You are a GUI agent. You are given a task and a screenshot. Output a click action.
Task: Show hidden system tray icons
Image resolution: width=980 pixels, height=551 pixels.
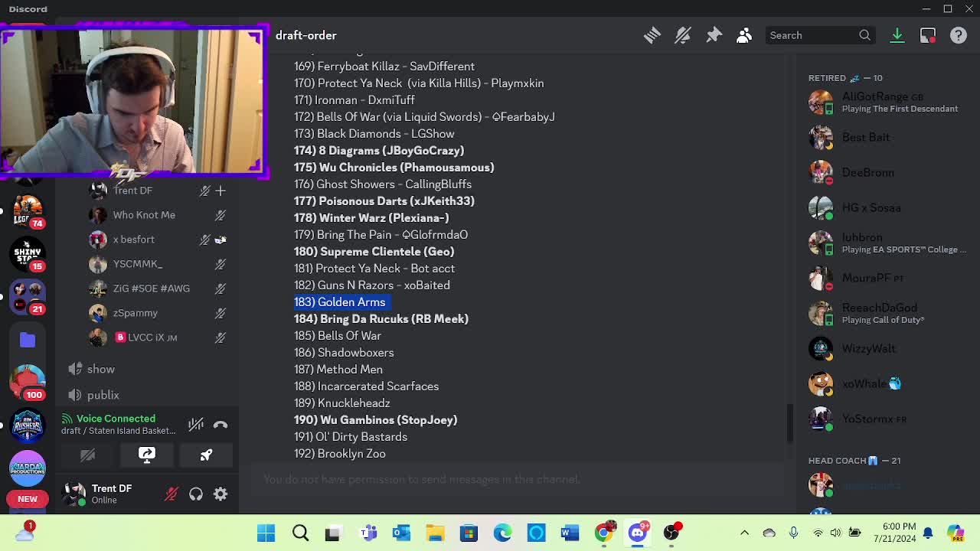744,533
